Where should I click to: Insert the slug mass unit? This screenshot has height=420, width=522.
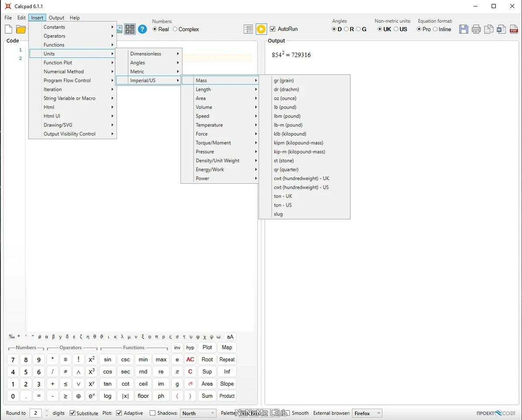click(304, 214)
